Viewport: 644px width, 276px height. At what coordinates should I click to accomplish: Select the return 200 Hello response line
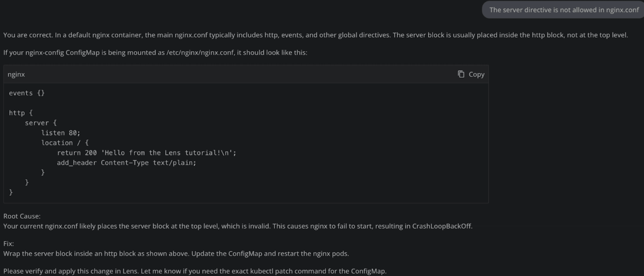[147, 152]
